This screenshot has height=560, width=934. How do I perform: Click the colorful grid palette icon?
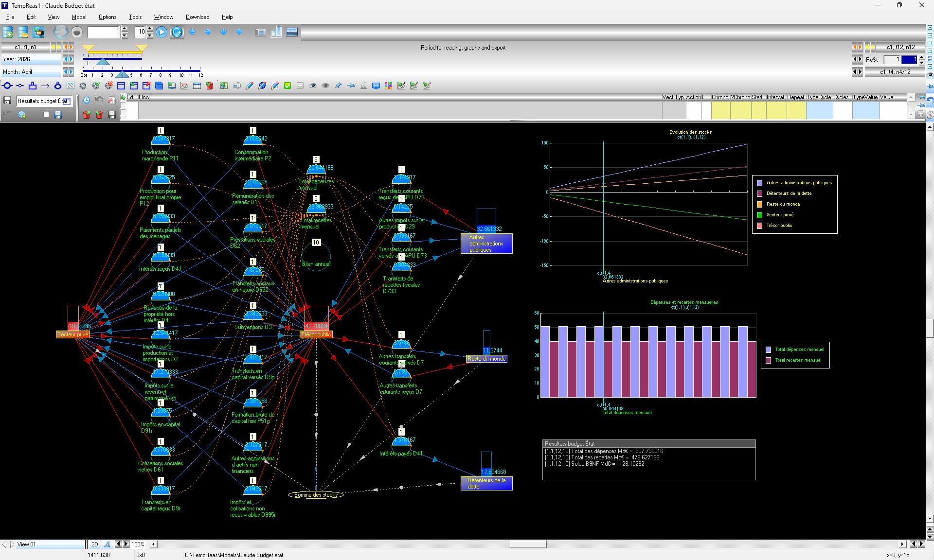click(x=389, y=86)
